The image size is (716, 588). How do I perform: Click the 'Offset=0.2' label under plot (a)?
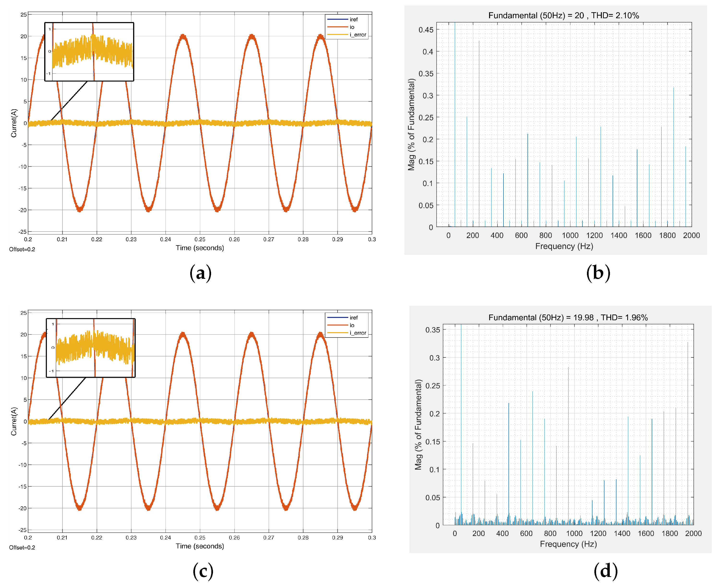click(22, 249)
